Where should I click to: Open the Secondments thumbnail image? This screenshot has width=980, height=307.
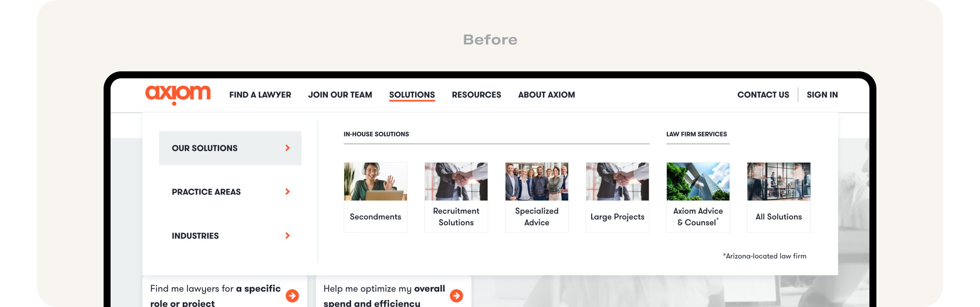click(376, 182)
